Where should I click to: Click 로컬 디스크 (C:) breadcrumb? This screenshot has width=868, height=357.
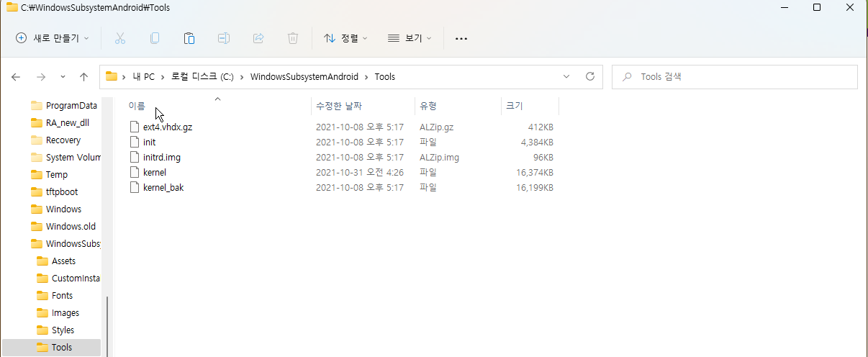pos(202,76)
